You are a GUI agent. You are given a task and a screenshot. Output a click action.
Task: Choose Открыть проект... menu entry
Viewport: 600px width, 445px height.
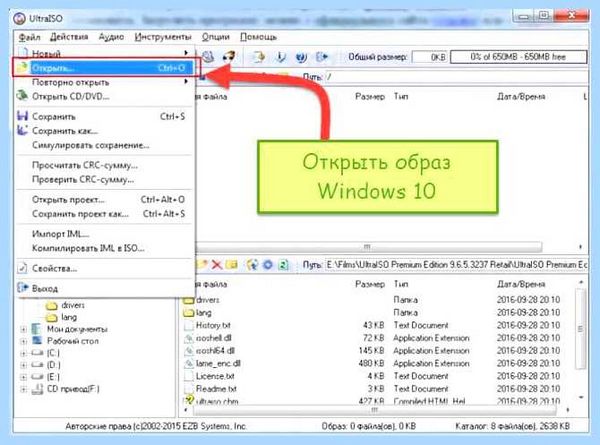point(106,199)
